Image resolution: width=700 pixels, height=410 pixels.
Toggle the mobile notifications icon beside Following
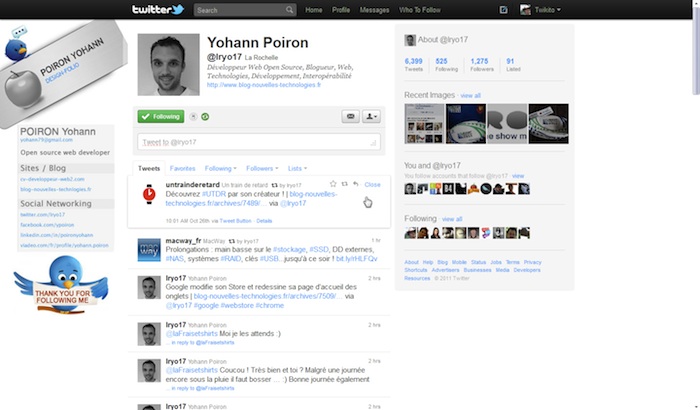[193, 116]
